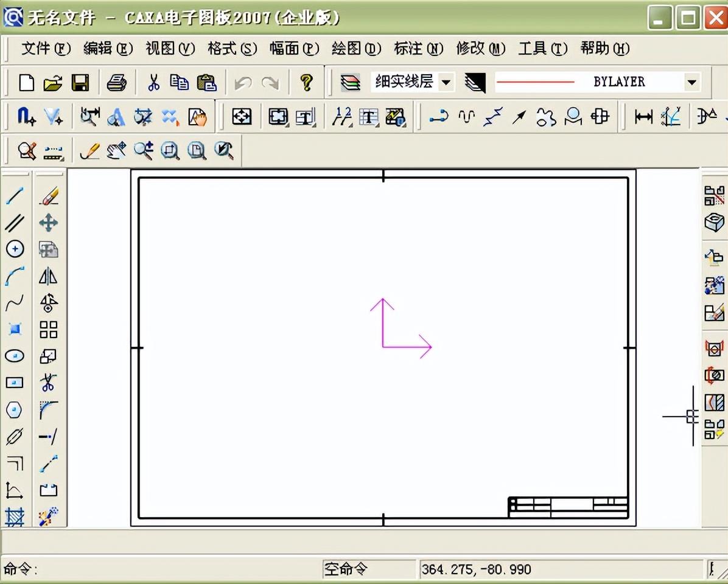Select the rectangle drawing tool
The image size is (728, 584).
coord(15,383)
